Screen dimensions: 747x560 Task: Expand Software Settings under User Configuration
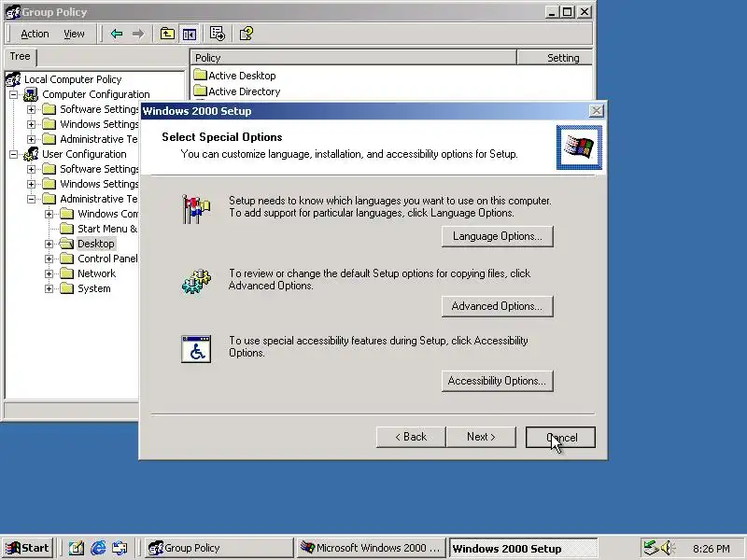point(32,169)
